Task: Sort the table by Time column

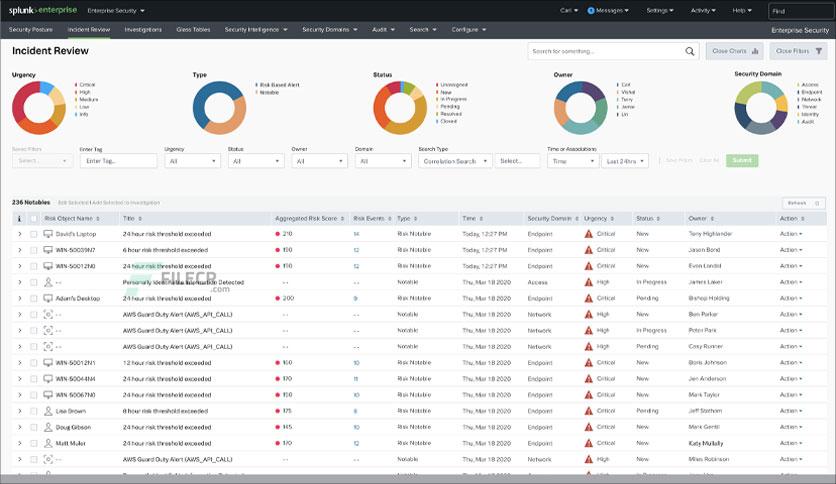Action: (x=481, y=219)
